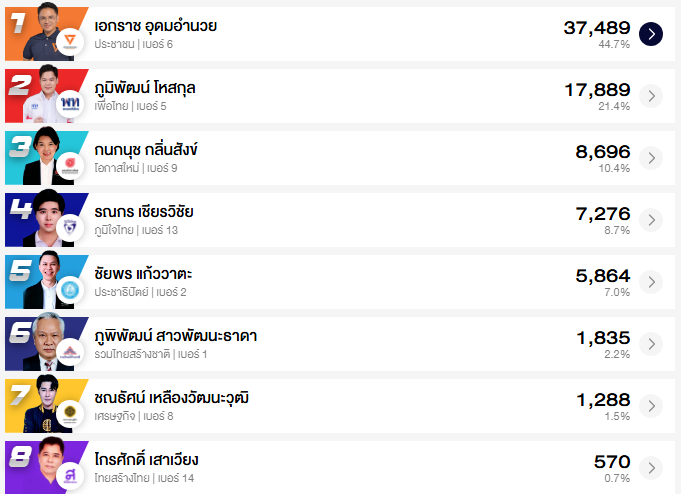
Task: Click the name ไกรศักดิ์ เสาเวียง
Action: 147,459
